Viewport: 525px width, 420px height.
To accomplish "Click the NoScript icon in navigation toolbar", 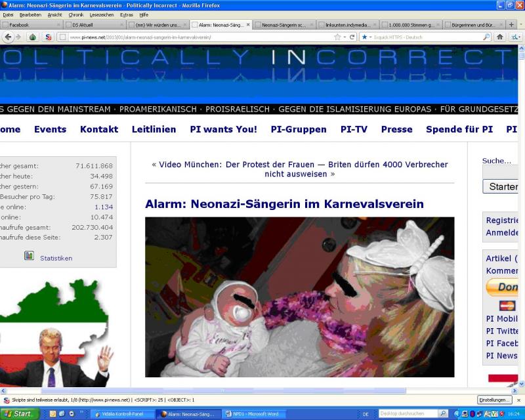I will pyautogui.click(x=48, y=37).
